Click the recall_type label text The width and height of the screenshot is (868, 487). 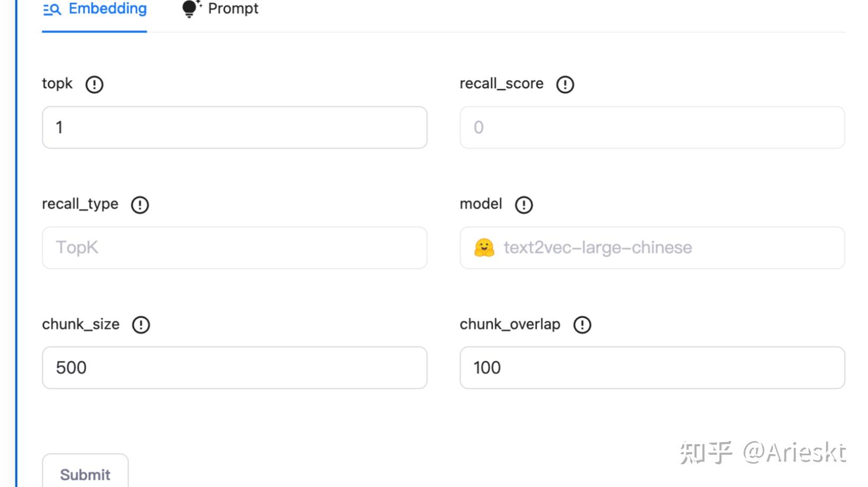pyautogui.click(x=80, y=204)
